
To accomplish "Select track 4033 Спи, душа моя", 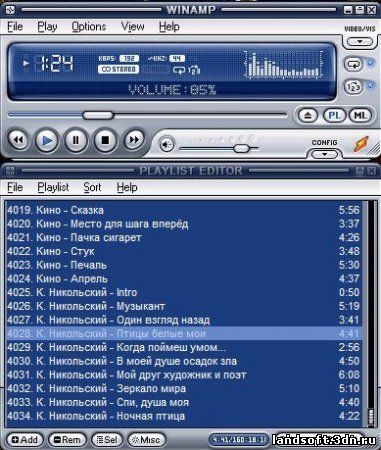I will click(184, 402).
